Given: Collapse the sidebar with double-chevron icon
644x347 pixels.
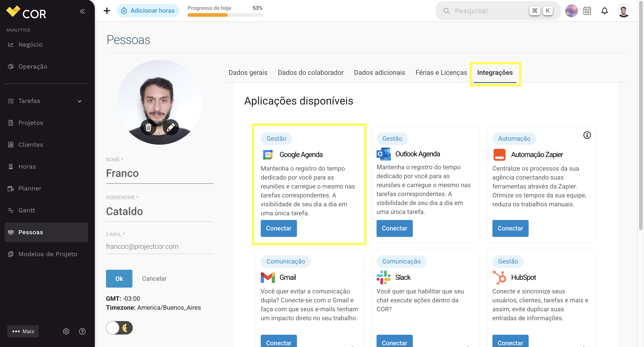Looking at the screenshot, I should [82, 11].
